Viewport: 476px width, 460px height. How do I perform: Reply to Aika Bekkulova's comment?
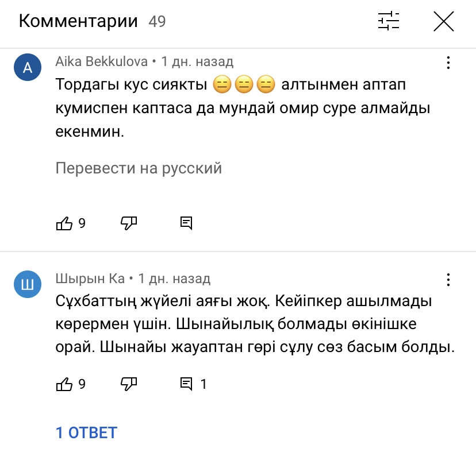[x=186, y=223]
